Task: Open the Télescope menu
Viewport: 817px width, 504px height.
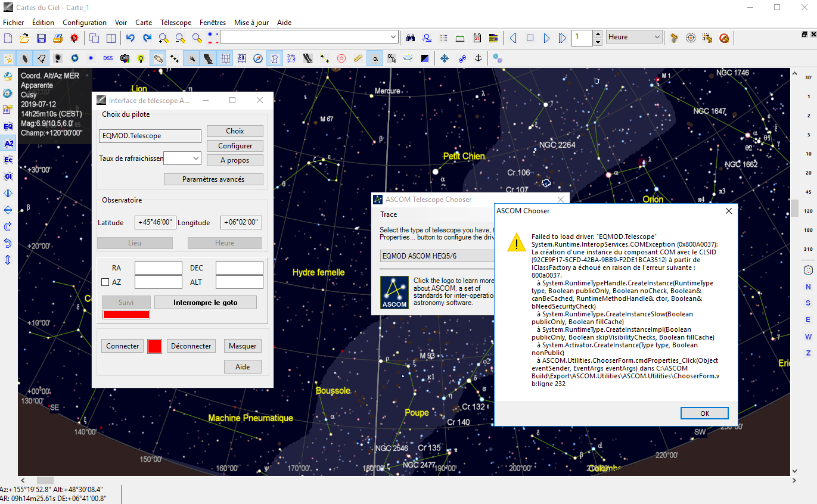Action: click(176, 23)
